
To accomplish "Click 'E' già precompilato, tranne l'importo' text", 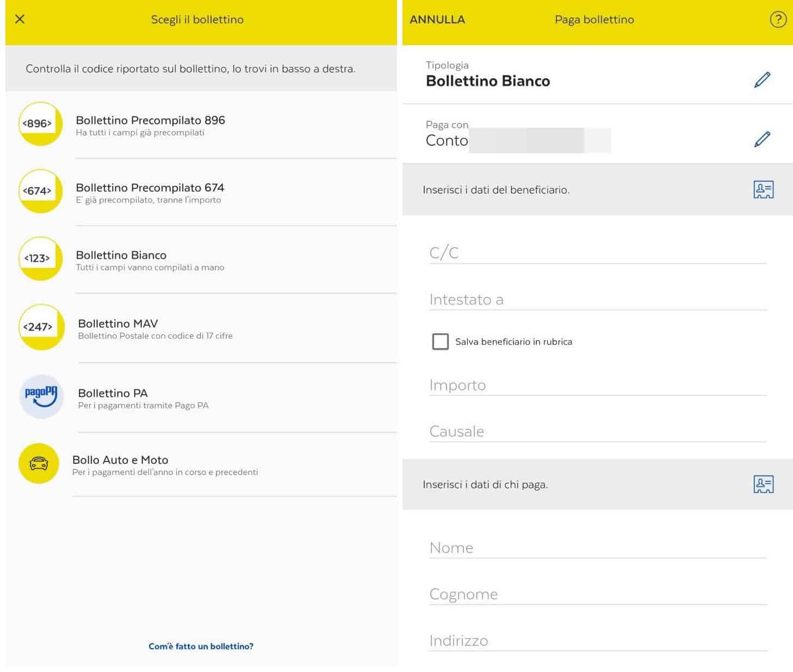I will click(x=148, y=200).
